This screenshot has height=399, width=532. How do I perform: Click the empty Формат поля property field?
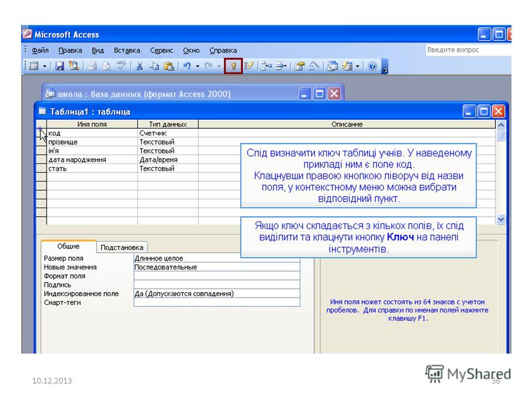point(217,276)
